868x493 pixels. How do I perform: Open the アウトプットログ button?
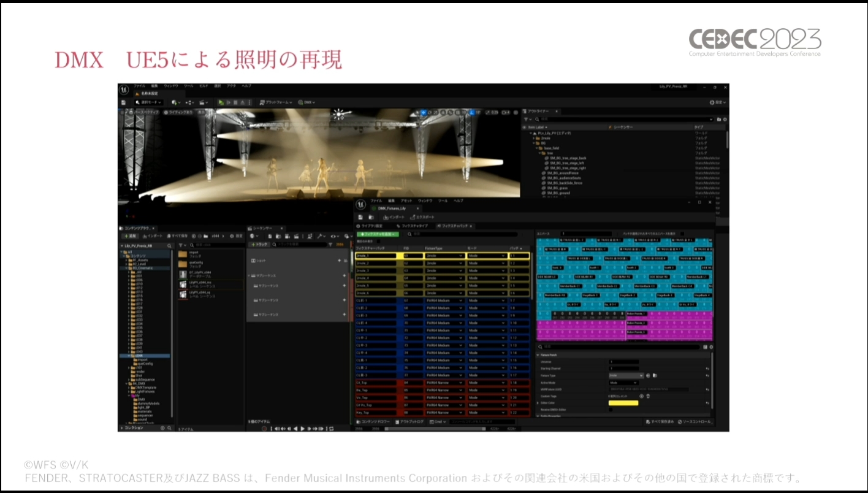click(x=409, y=421)
